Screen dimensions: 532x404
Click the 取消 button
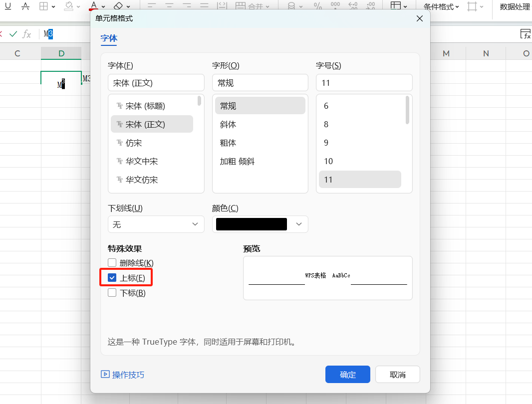[397, 375]
